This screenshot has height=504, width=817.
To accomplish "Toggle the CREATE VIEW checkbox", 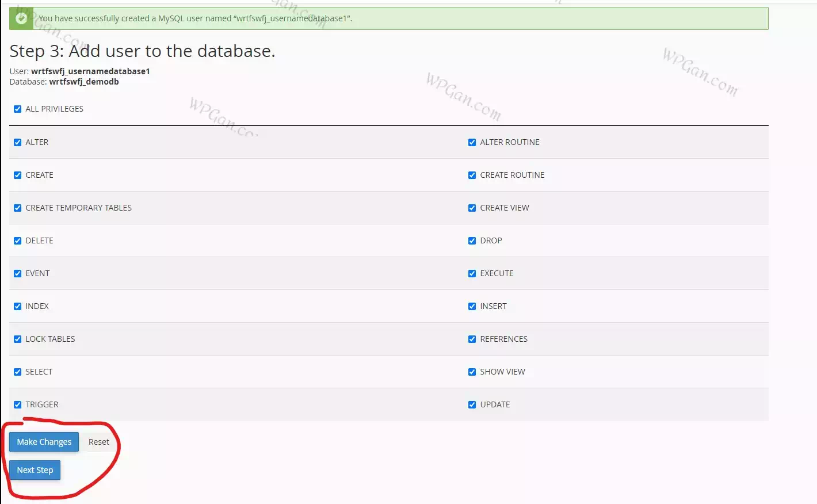I will coord(472,208).
